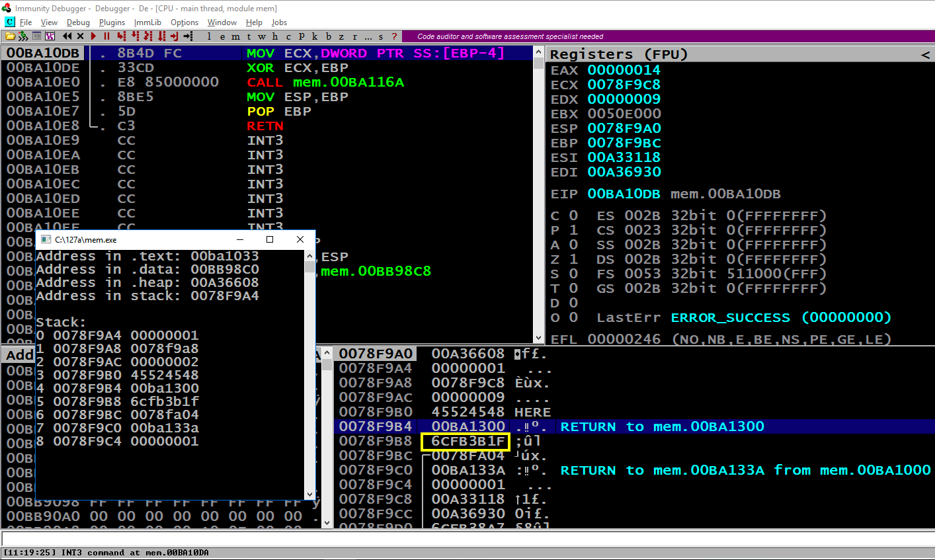Show windows via the 'w' button

pos(262,36)
